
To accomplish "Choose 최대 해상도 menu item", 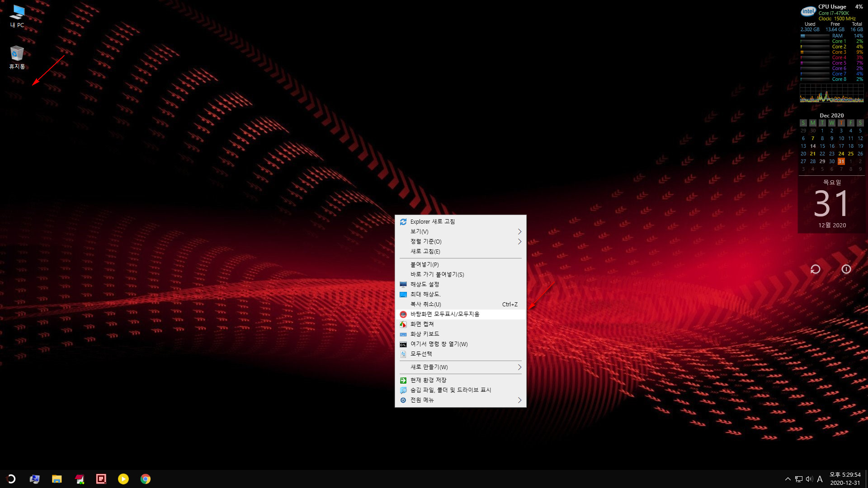I will pos(461,294).
